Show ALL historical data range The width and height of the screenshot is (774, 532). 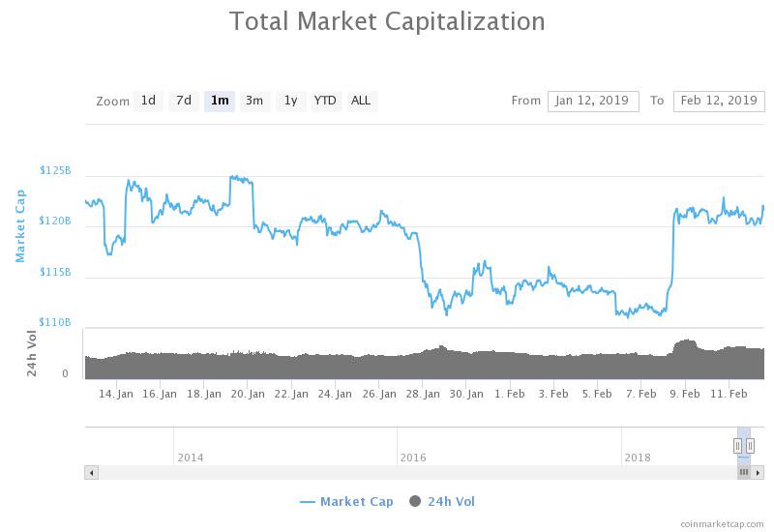(x=361, y=101)
